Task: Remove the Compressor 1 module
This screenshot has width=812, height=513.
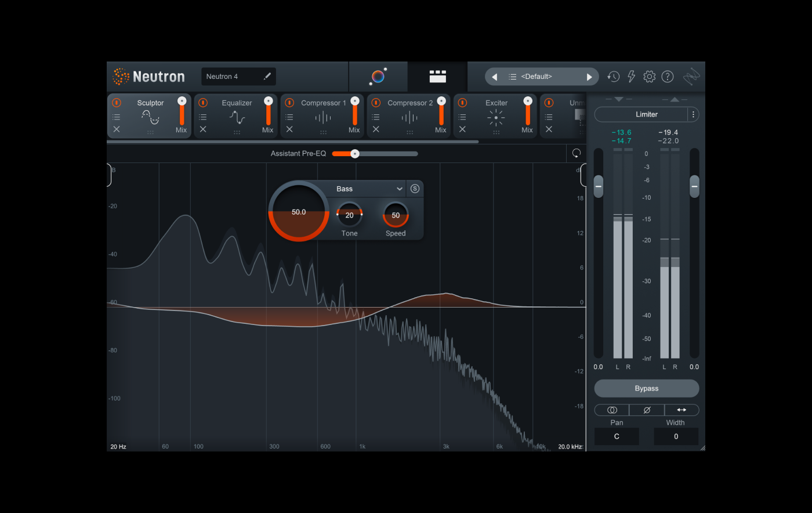Action: [x=289, y=129]
